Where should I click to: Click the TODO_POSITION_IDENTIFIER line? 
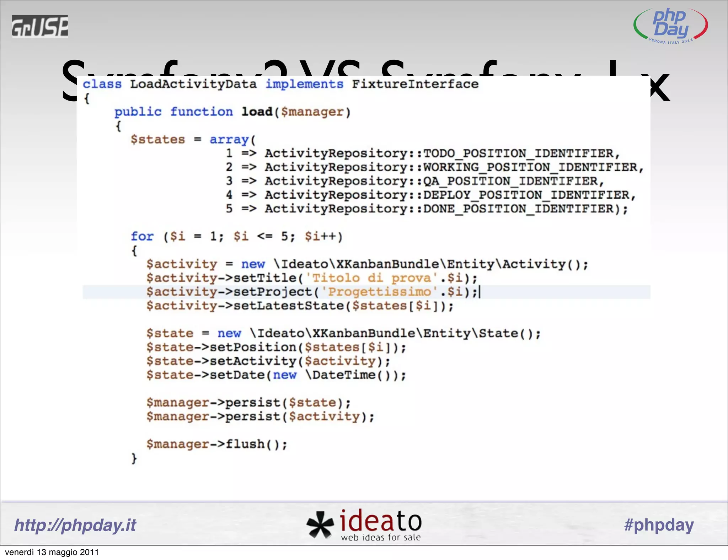[x=423, y=153]
